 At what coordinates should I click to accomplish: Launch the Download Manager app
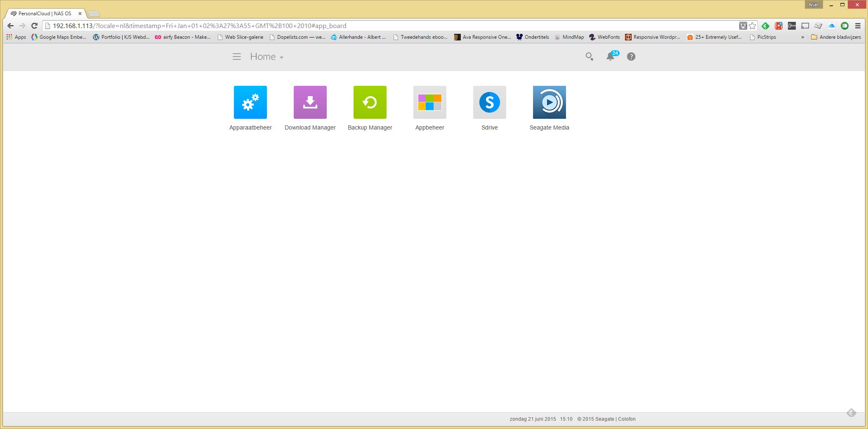[310, 102]
